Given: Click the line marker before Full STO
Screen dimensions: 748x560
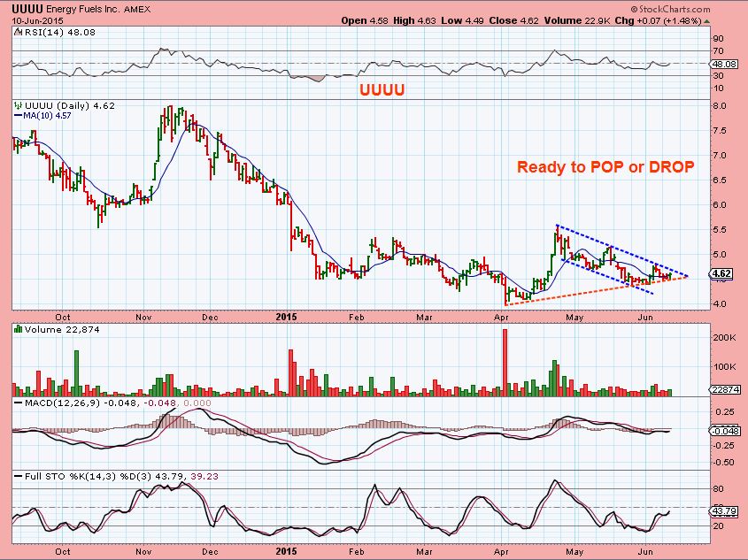Looking at the screenshot, I should (19, 477).
